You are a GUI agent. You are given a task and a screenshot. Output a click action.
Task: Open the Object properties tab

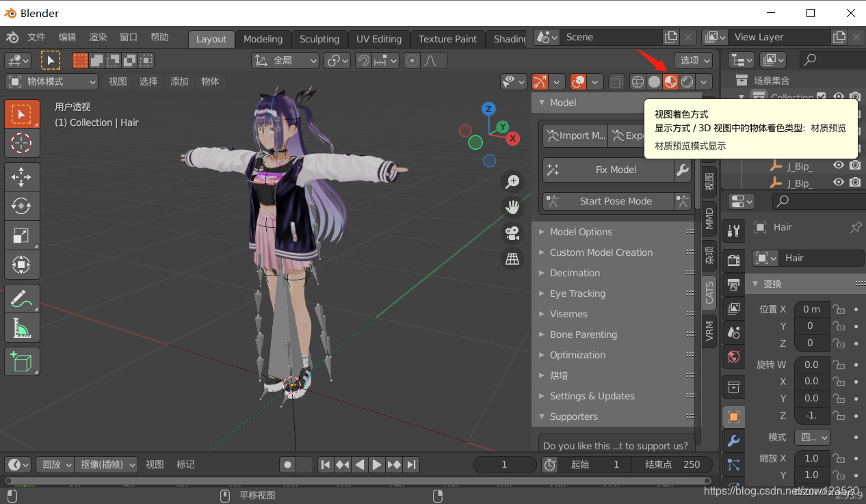[733, 416]
